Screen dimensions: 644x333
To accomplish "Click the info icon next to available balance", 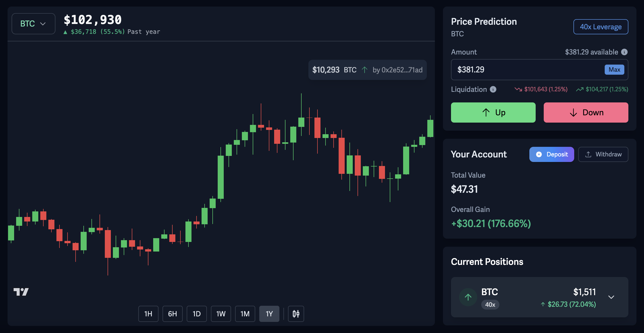I will pos(624,52).
